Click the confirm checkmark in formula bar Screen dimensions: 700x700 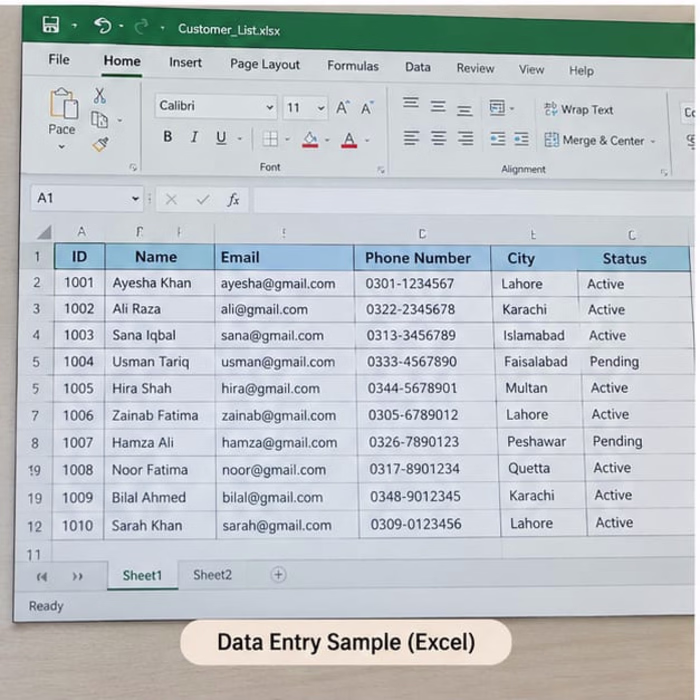203,199
